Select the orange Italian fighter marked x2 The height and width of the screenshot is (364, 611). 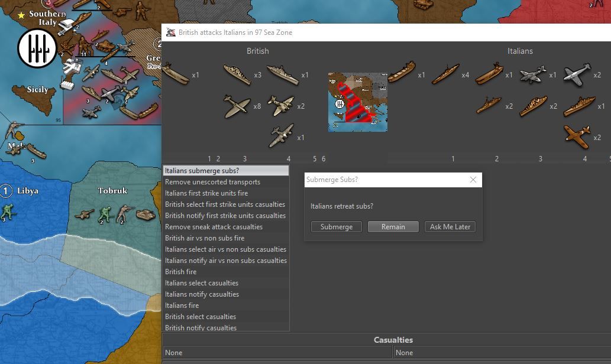tap(577, 136)
